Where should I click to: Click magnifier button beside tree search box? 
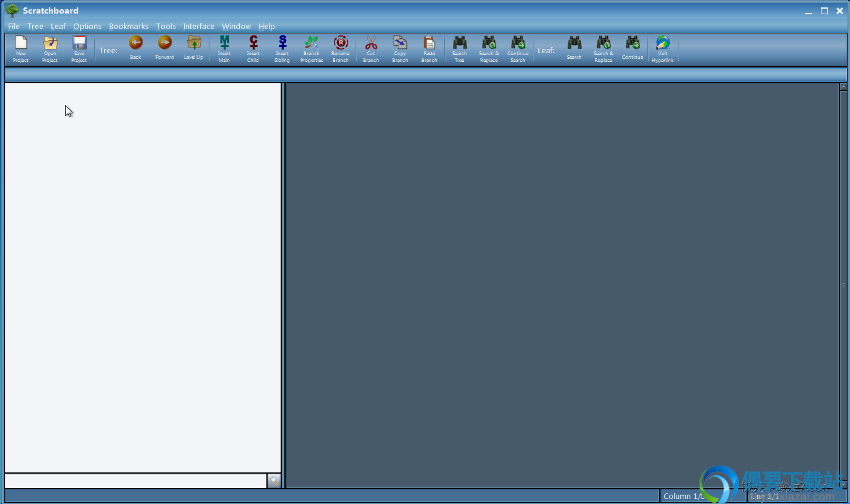click(x=274, y=480)
